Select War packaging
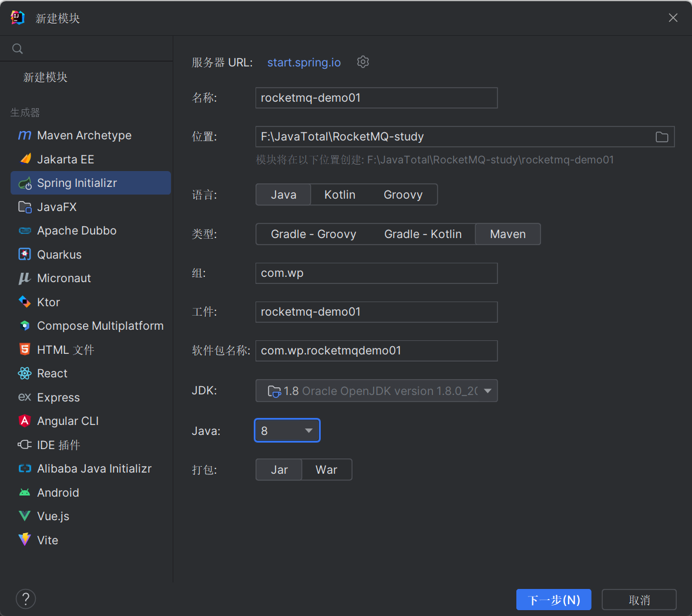 pos(326,470)
